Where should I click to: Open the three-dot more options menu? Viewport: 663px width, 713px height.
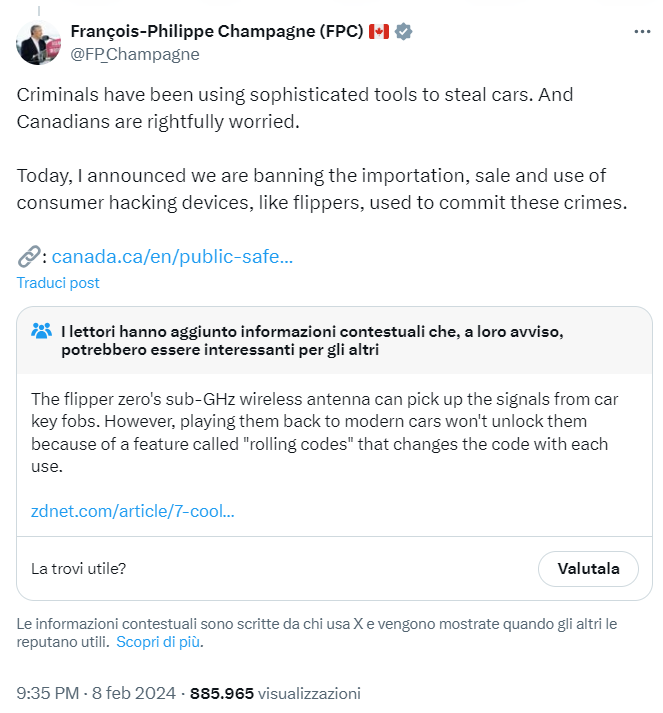click(x=642, y=32)
